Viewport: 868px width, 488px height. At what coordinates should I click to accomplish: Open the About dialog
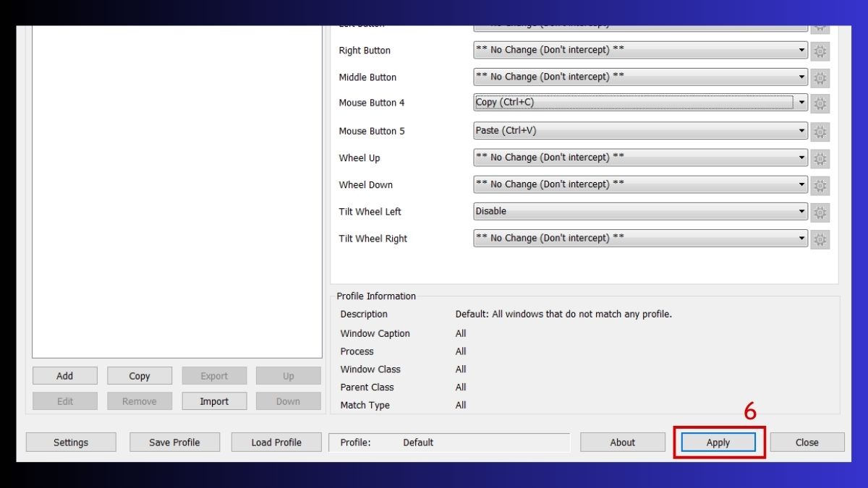click(x=622, y=442)
